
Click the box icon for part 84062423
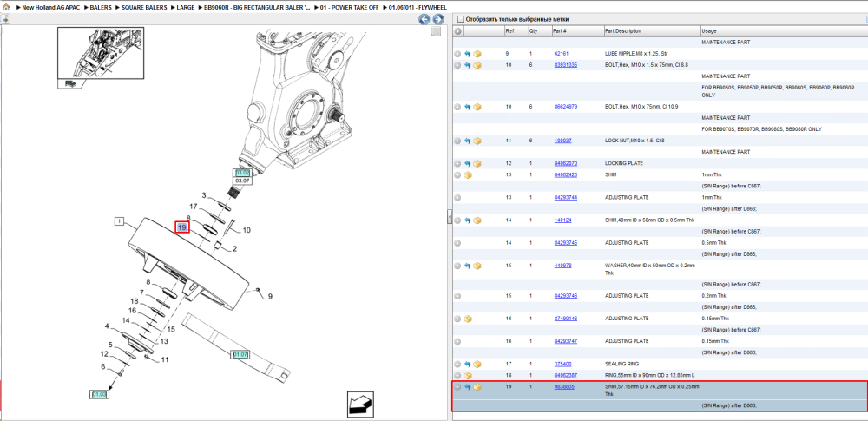[x=468, y=174]
